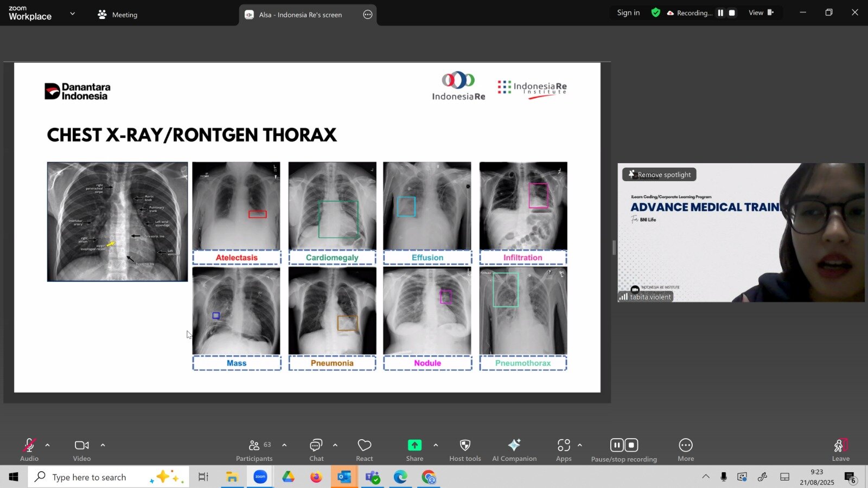Open the React emoji menu
Viewport: 868px width, 488px height.
click(x=364, y=450)
